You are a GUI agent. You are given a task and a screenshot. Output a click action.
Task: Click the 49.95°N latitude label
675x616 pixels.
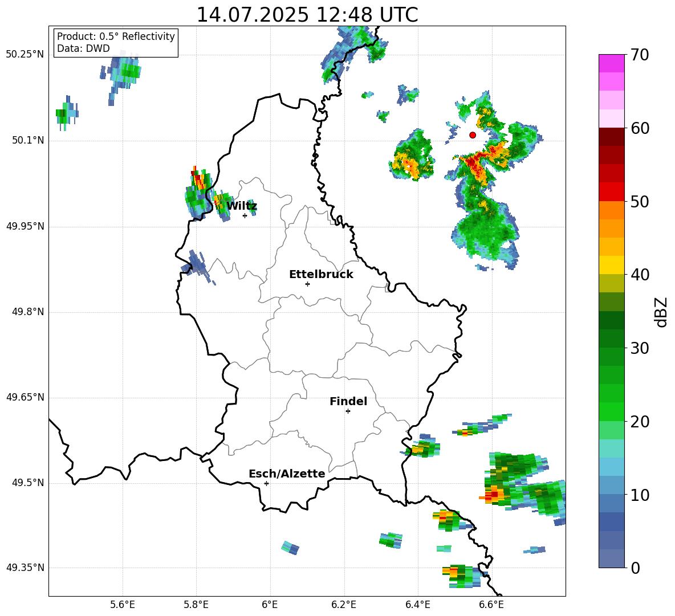click(x=25, y=226)
